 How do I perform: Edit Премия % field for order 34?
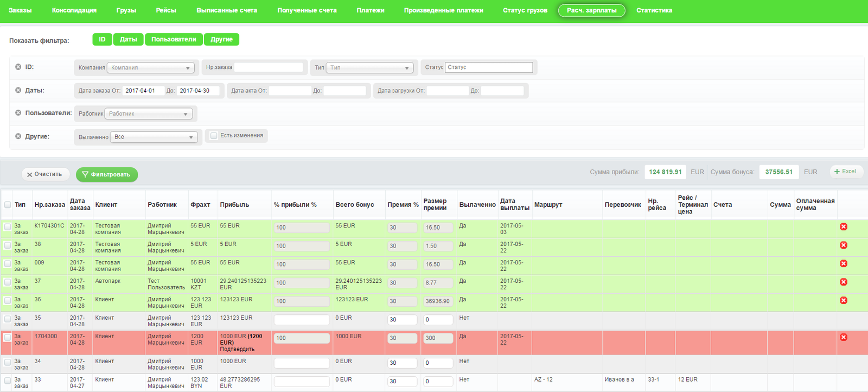pyautogui.click(x=402, y=363)
